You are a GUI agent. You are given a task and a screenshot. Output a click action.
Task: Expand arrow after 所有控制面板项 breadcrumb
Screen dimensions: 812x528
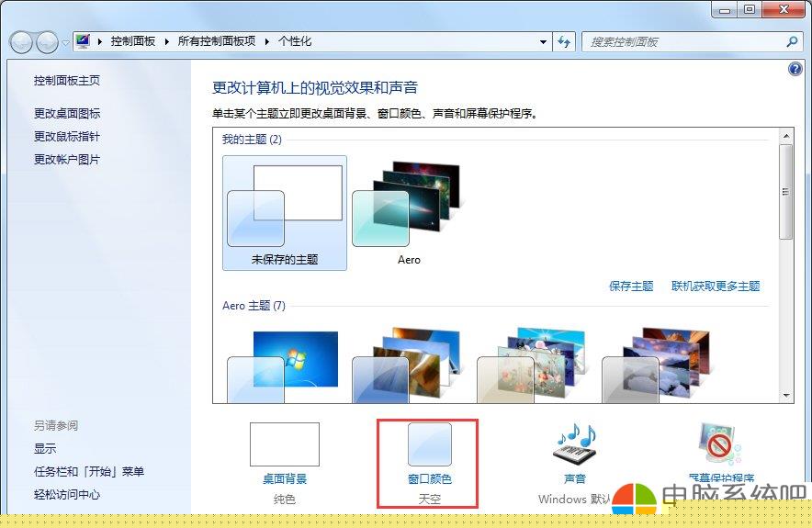pos(267,42)
